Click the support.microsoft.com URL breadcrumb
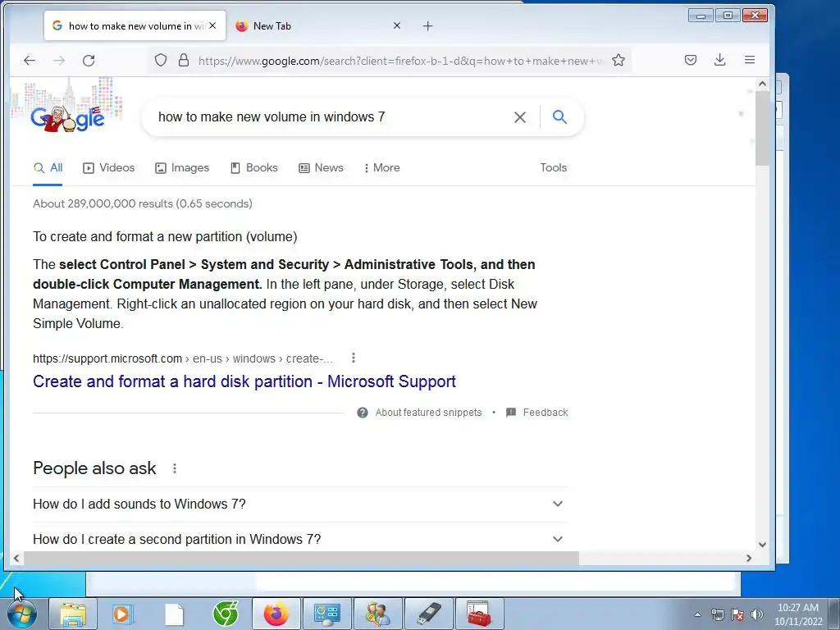The image size is (840, 630). click(x=183, y=358)
